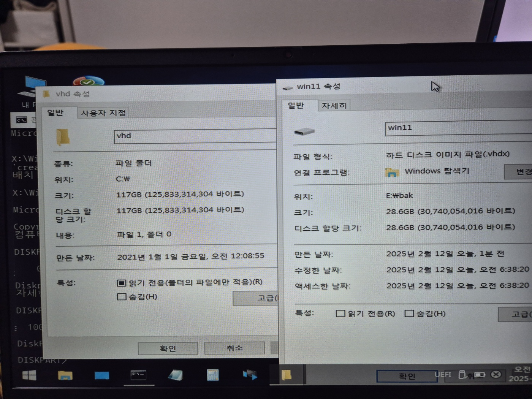532x399 pixels.
Task: Open the 자세히 tab in win11 properties
Action: coord(334,106)
